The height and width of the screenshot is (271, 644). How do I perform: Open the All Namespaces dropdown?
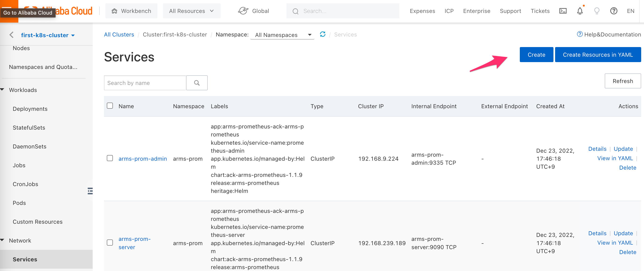coord(282,35)
